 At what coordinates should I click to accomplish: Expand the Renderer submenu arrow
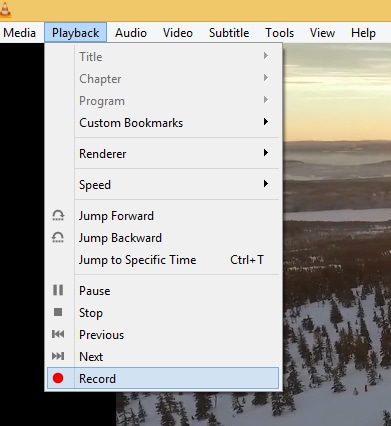coord(266,153)
